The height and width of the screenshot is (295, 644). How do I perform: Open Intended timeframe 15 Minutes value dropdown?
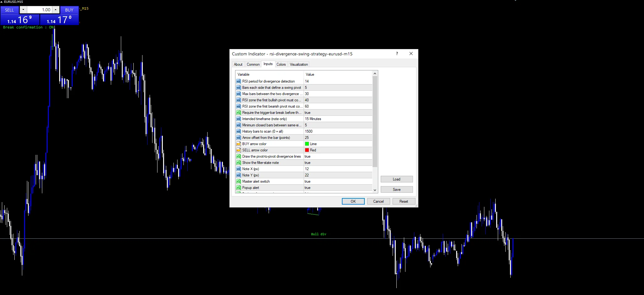(338, 119)
